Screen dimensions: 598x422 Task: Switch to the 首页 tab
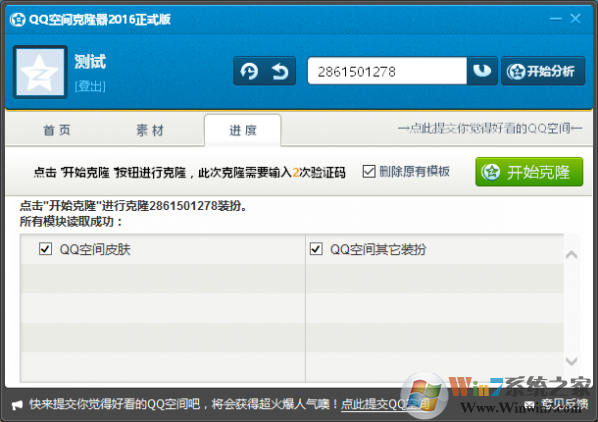click(x=57, y=130)
